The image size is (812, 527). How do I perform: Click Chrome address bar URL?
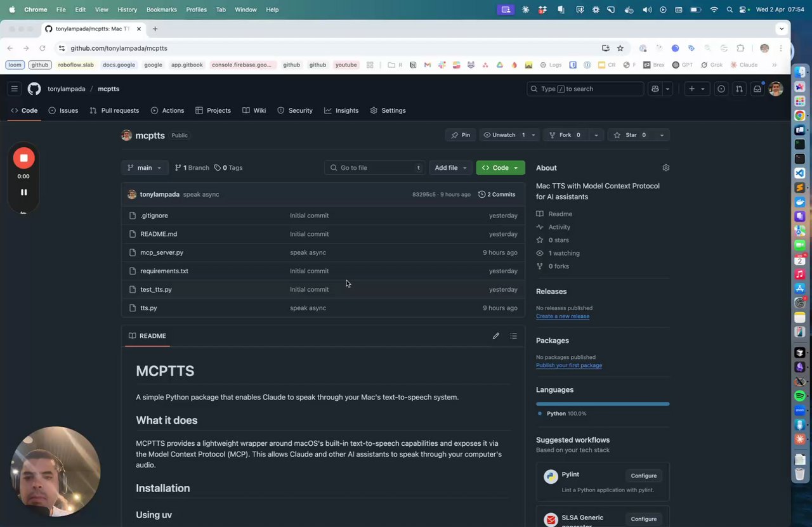(x=119, y=48)
